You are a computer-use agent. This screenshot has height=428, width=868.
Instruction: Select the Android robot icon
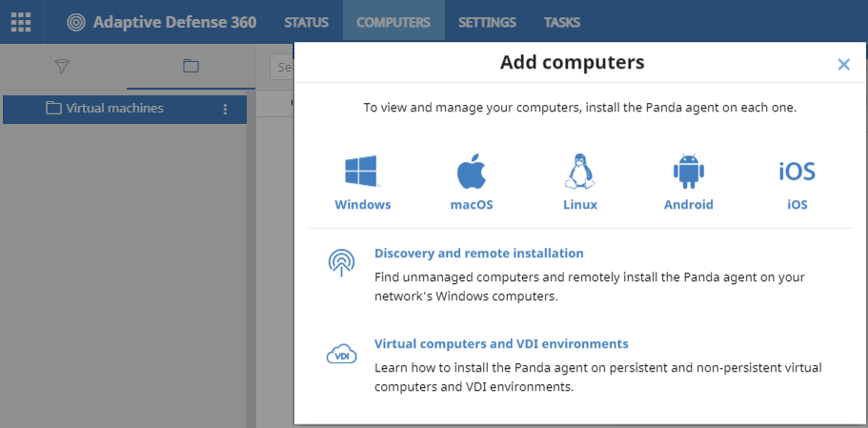tap(688, 173)
